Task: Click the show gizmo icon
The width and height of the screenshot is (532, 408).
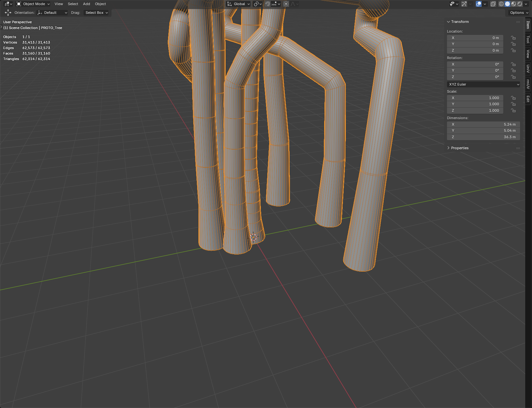Action: pos(464,4)
